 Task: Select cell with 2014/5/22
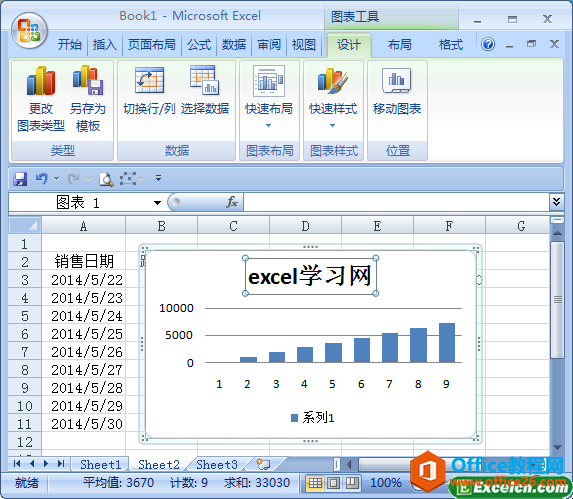click(84, 280)
